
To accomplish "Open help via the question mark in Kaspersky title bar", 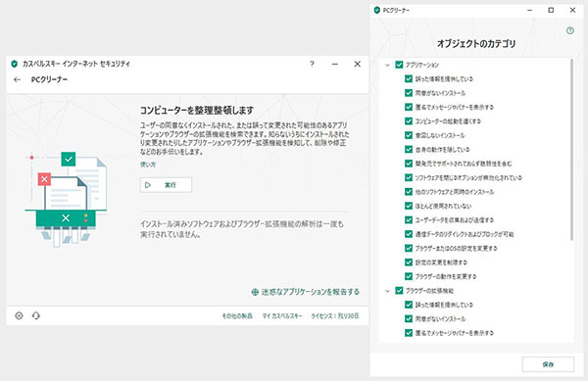I will click(x=312, y=64).
